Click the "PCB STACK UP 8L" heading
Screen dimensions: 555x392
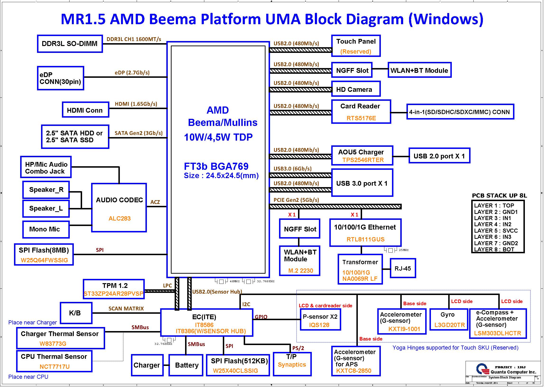click(x=499, y=196)
